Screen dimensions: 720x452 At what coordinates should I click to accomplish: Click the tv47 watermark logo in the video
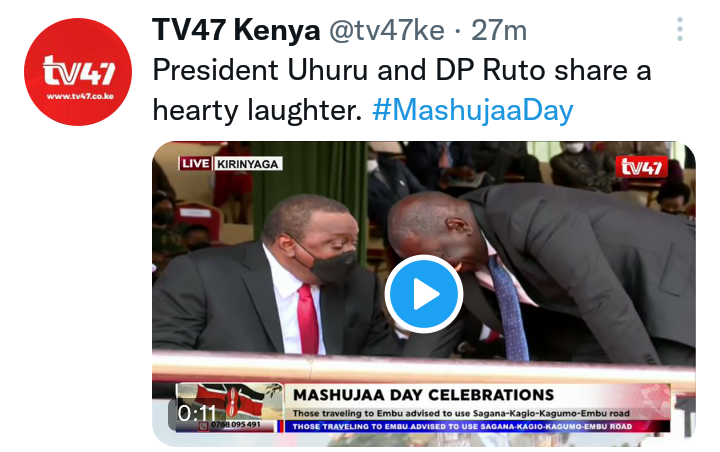641,167
